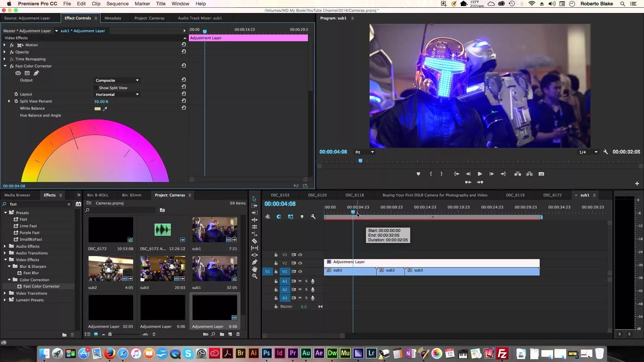
Task: Create ellipse mask for Fast Color Corrector
Action: click(18, 73)
